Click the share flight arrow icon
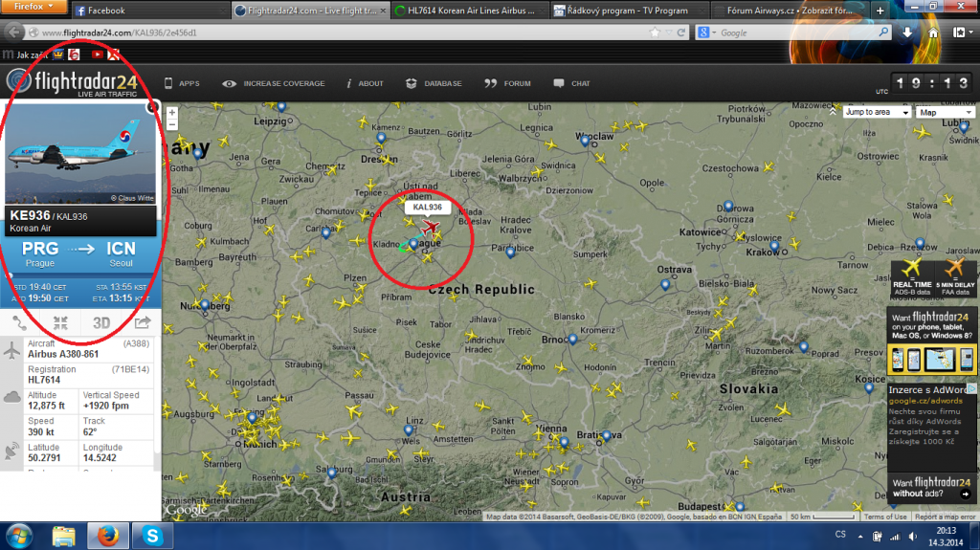The image size is (980, 550). coord(143,322)
